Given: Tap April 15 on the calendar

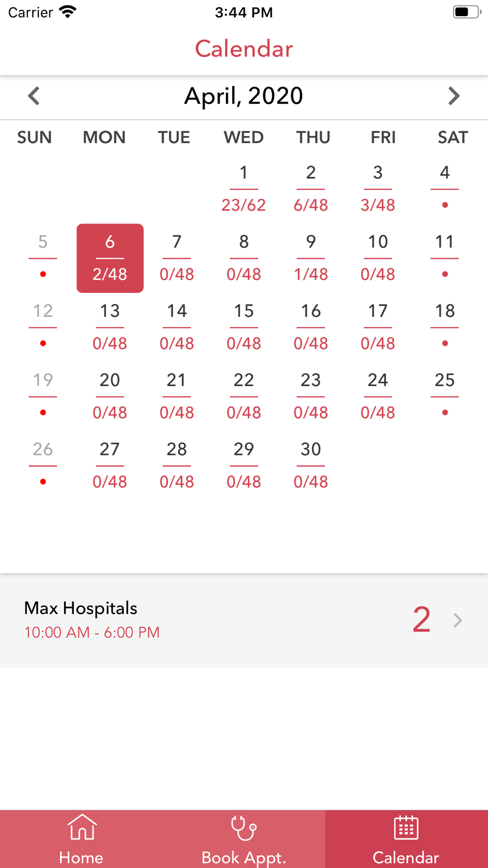Looking at the screenshot, I should (x=244, y=328).
